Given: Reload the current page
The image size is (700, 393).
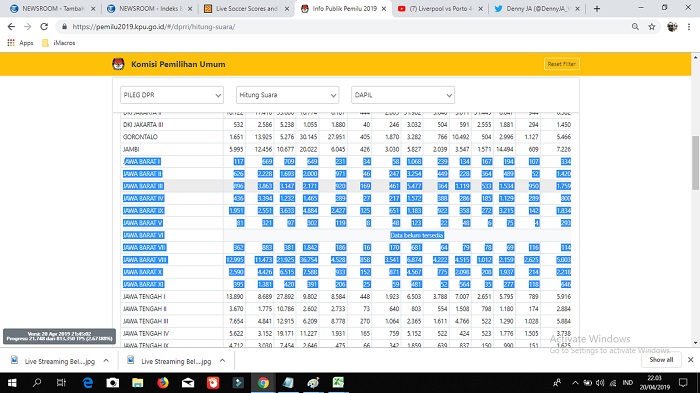Looking at the screenshot, I should [x=44, y=27].
